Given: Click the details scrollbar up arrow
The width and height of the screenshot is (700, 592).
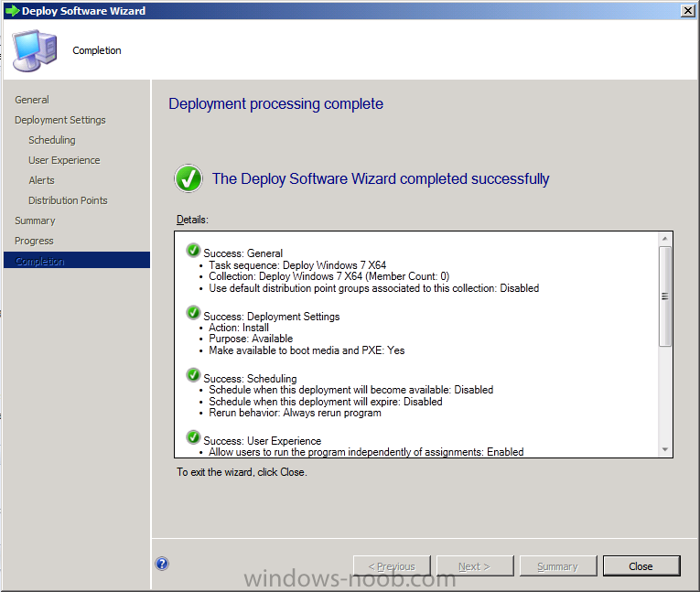Looking at the screenshot, I should [x=664, y=239].
